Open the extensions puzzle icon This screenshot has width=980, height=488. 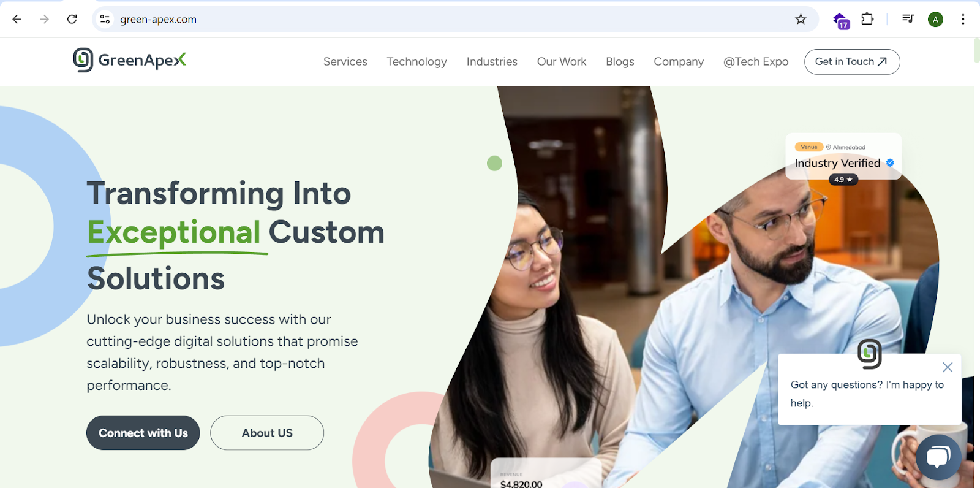pyautogui.click(x=867, y=19)
